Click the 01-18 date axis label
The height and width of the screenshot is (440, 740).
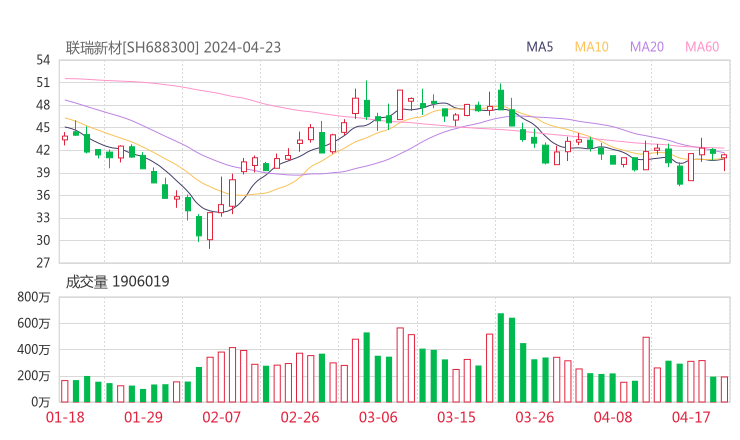pos(65,417)
